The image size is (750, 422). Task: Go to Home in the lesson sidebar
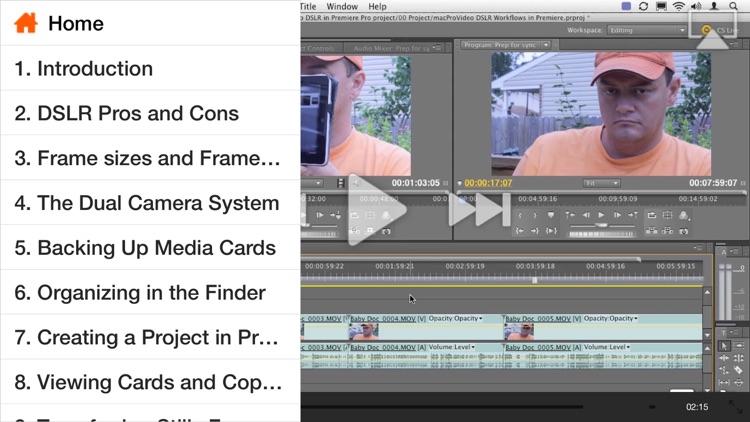(150, 23)
